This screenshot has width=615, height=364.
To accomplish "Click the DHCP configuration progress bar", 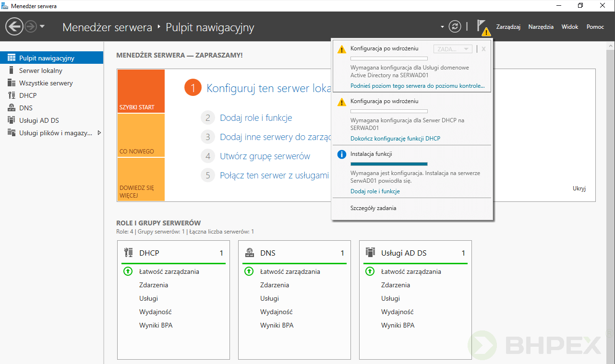I will pos(389,111).
